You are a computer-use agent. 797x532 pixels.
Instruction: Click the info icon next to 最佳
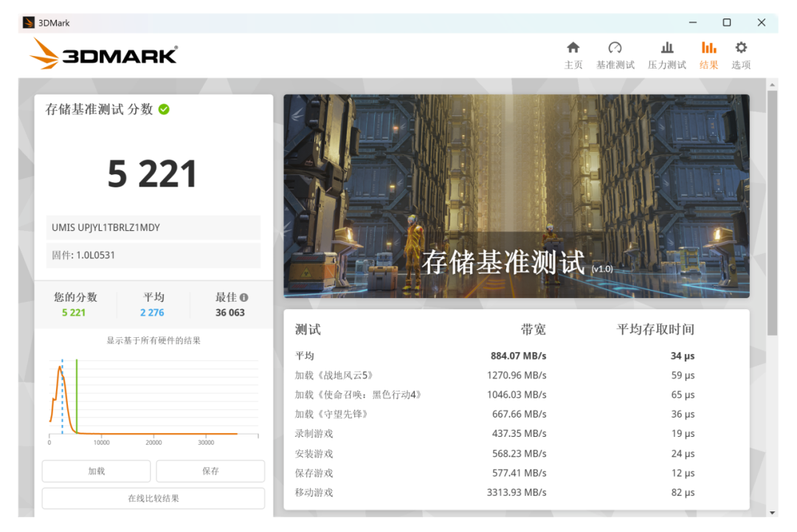tap(244, 297)
